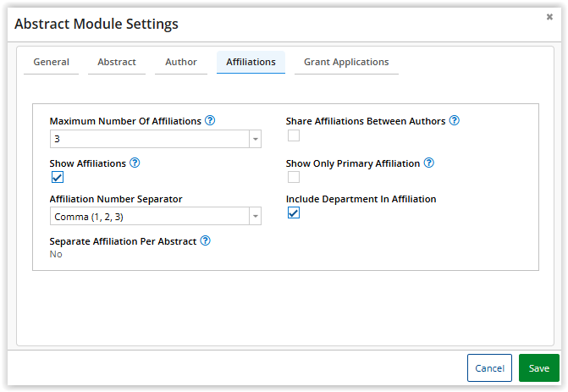568x392 pixels.
Task: Click the maximum affiliations field showing 3
Action: pos(148,140)
